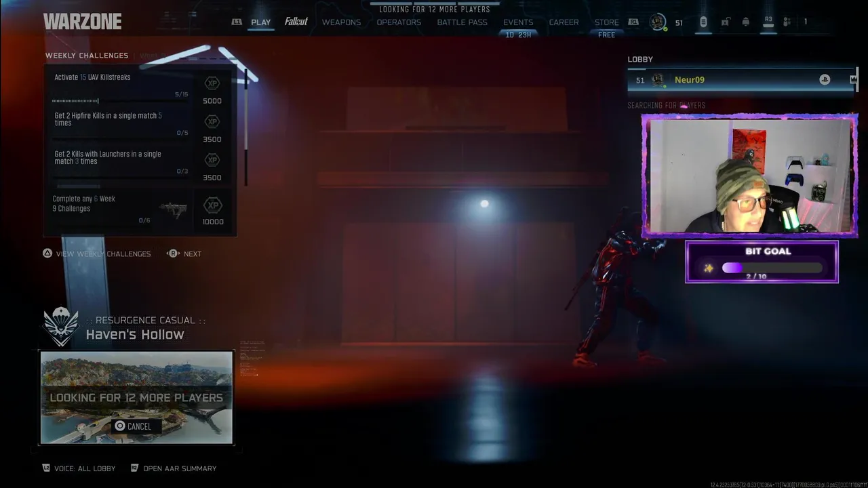Click the PlayStation platform icon beside Neur09
Viewport: 868px width, 488px height.
(x=825, y=80)
